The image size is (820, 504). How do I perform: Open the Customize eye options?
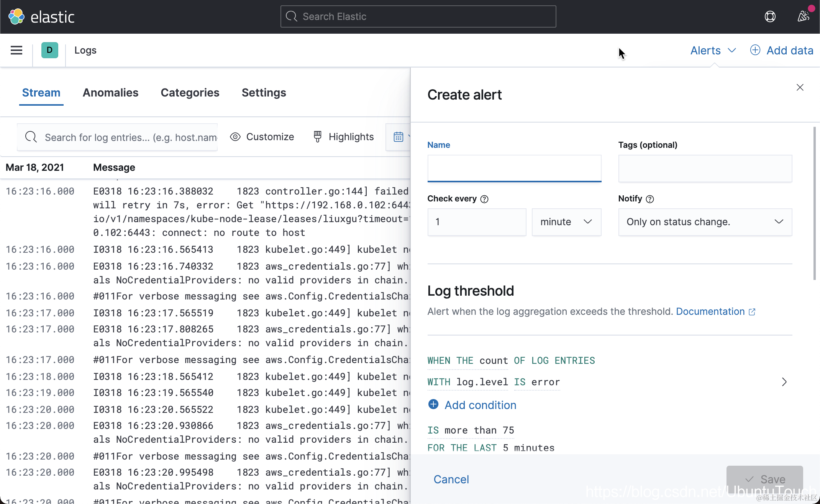click(262, 137)
